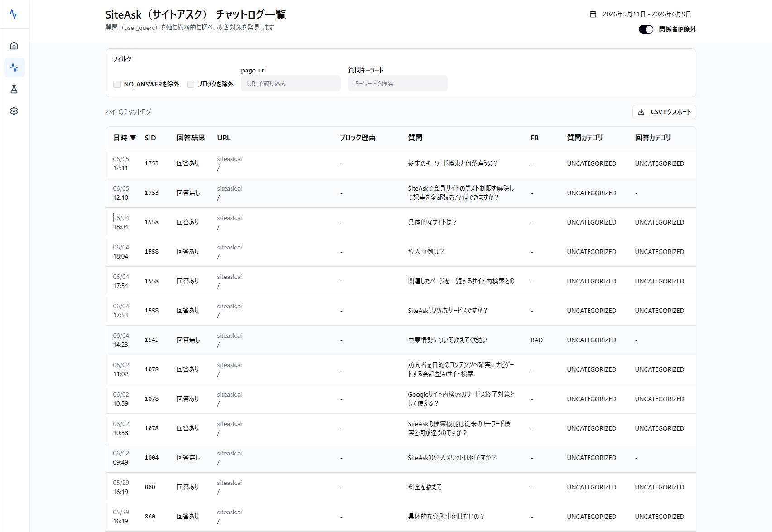Click SID 1004 cell
The image size is (772, 532).
click(152, 458)
